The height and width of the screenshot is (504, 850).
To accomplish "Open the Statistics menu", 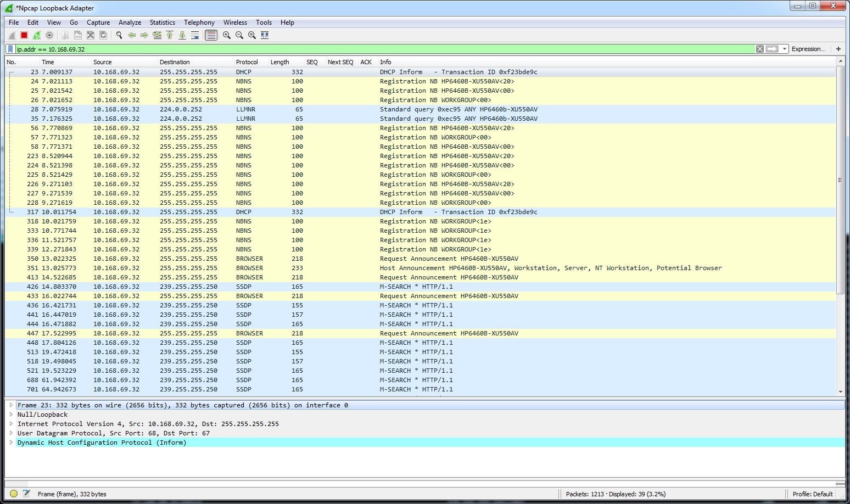I will pos(163,23).
